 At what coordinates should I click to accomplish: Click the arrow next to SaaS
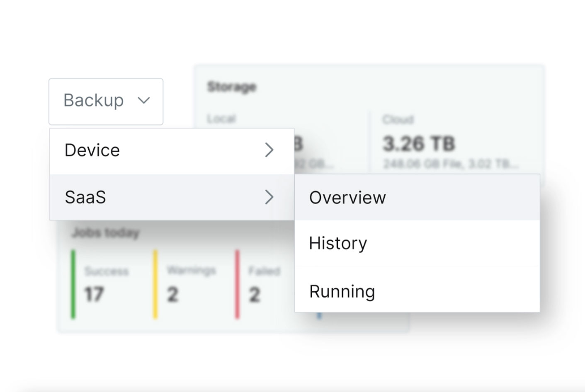tap(269, 197)
